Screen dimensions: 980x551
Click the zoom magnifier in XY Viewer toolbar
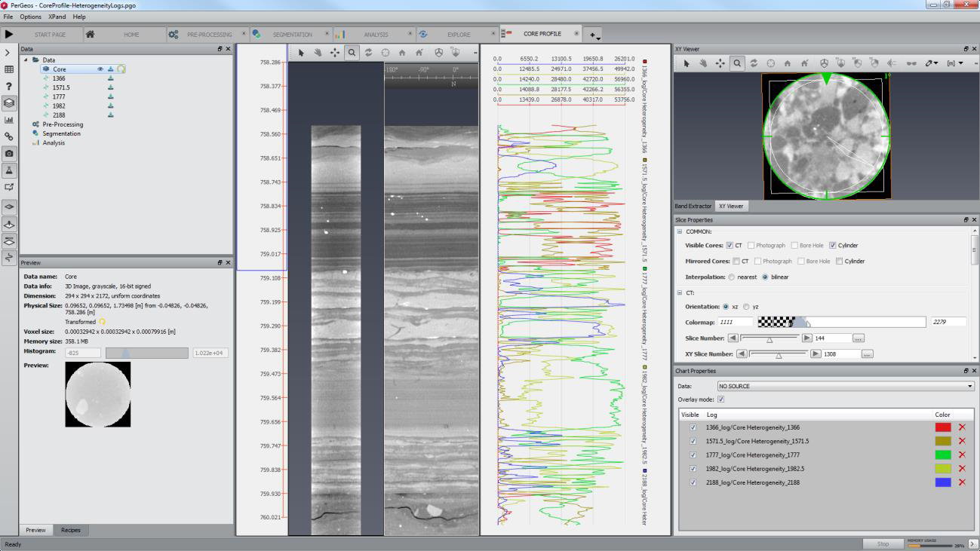pos(737,63)
